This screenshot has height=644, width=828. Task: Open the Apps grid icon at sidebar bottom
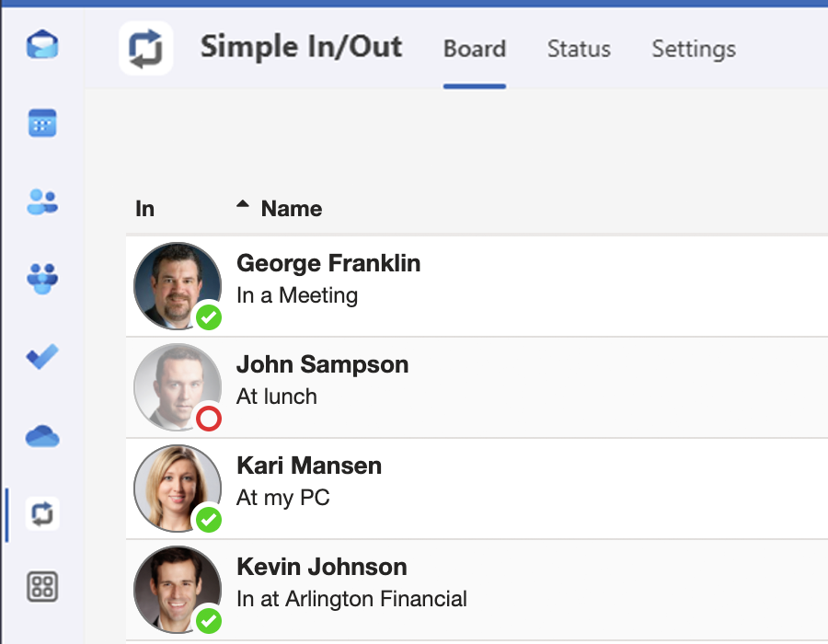coord(43,587)
